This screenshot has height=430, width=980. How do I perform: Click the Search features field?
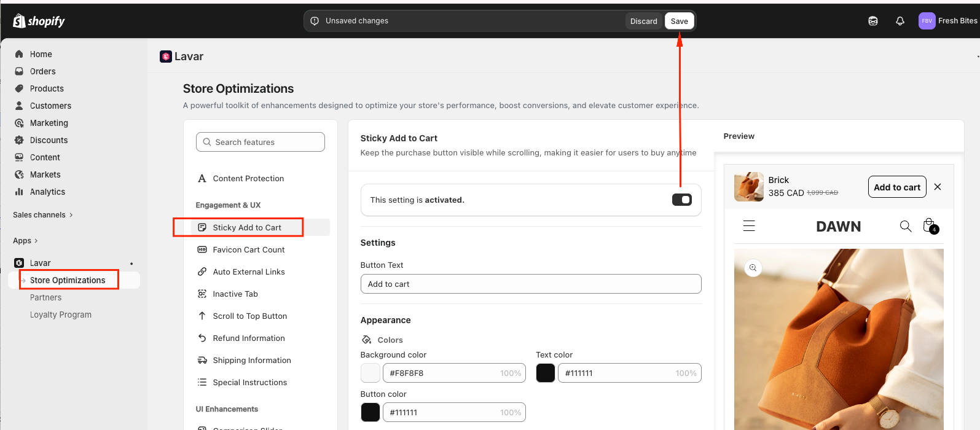pos(261,142)
